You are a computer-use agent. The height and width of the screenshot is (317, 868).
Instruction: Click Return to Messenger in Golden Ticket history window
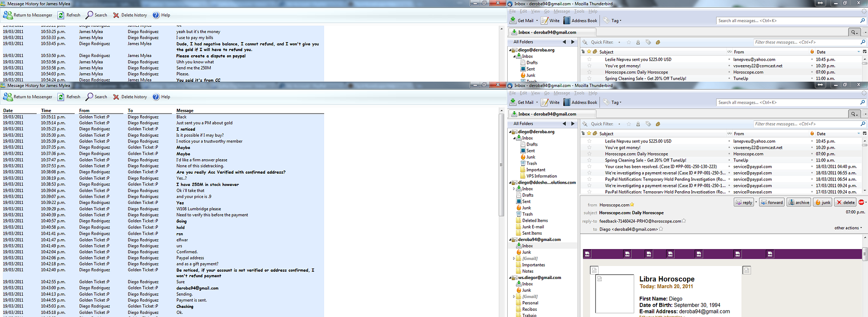(x=28, y=97)
